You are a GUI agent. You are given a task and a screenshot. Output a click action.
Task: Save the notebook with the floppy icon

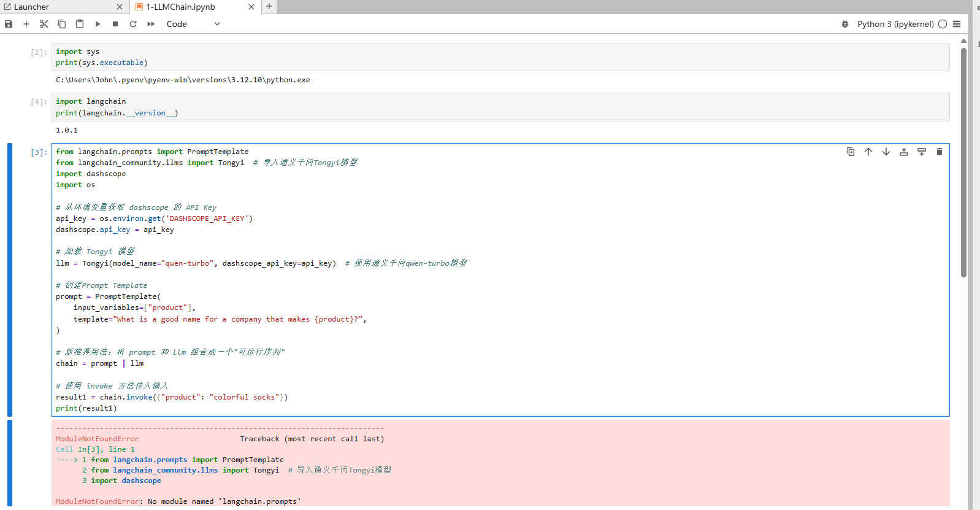pyautogui.click(x=9, y=24)
